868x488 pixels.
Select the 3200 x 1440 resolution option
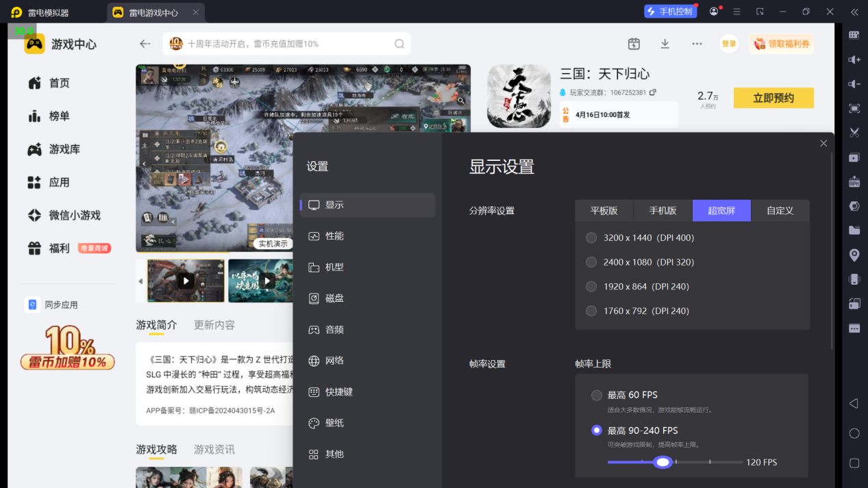[x=591, y=238]
